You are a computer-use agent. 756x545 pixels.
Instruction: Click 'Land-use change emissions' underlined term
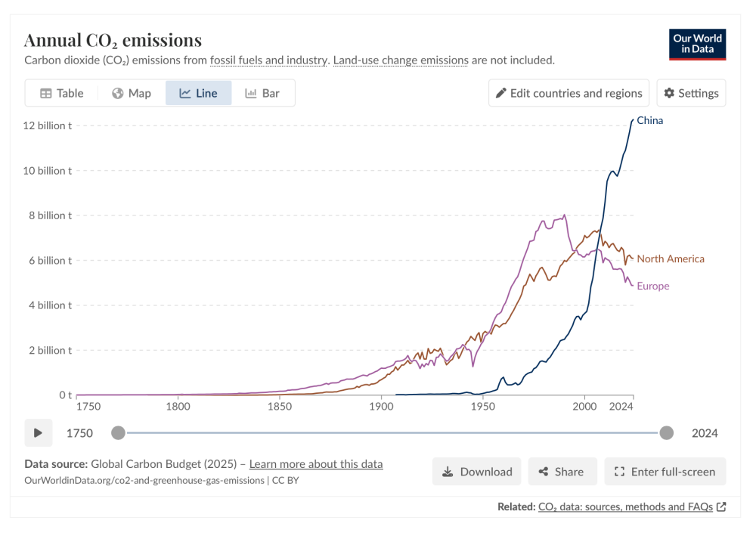pyautogui.click(x=401, y=60)
